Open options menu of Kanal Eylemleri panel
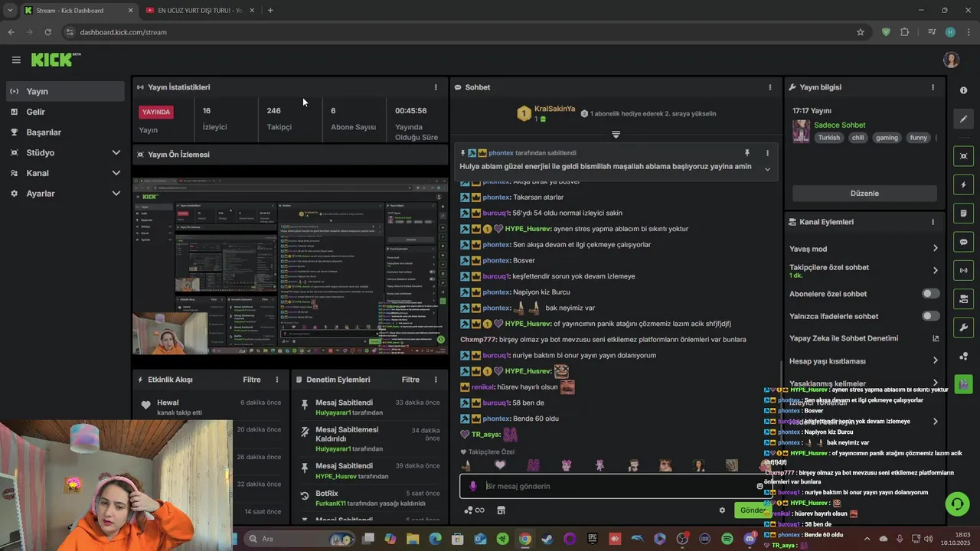980x551 pixels. [933, 222]
